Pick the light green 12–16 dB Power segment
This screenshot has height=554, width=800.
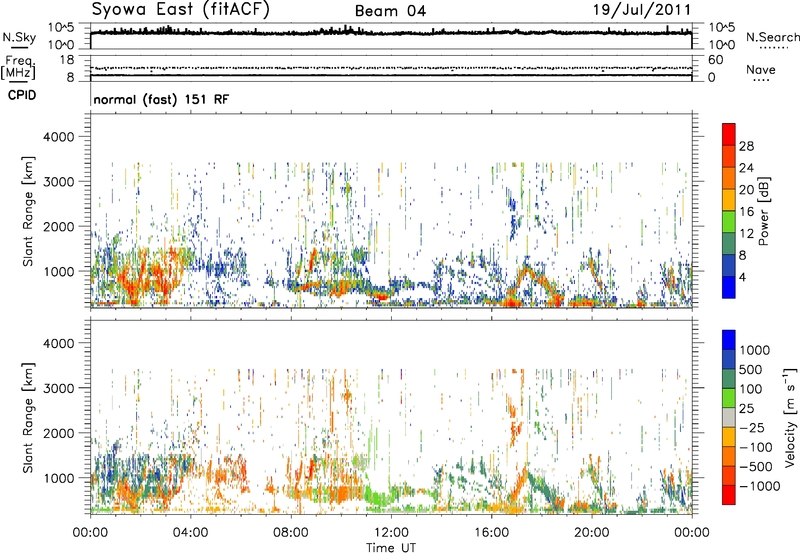729,221
